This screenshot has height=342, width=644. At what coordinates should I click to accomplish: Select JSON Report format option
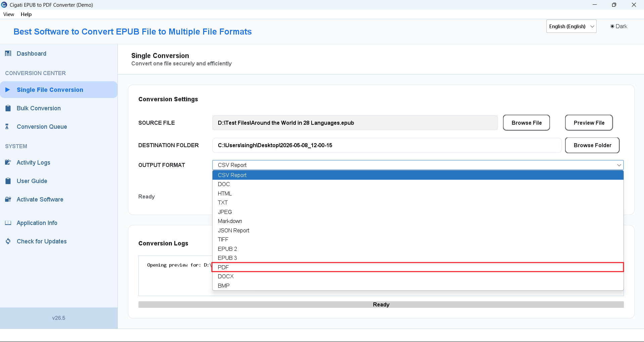[x=418, y=230]
